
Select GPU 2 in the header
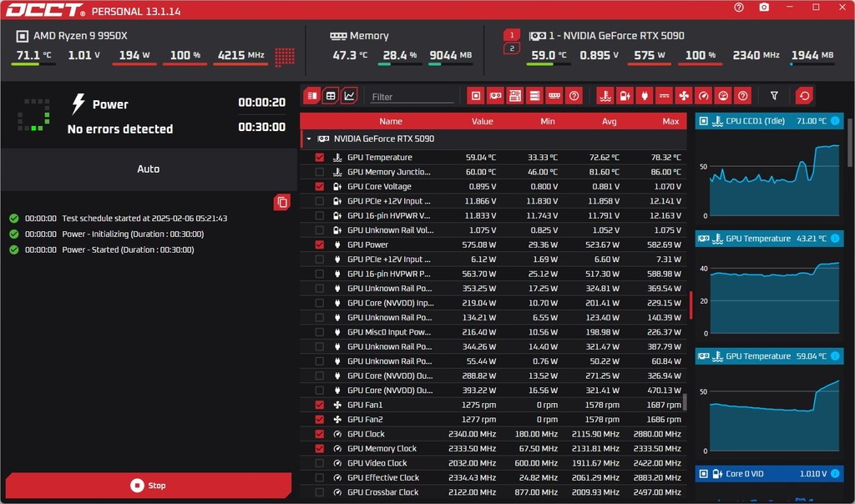[x=512, y=48]
